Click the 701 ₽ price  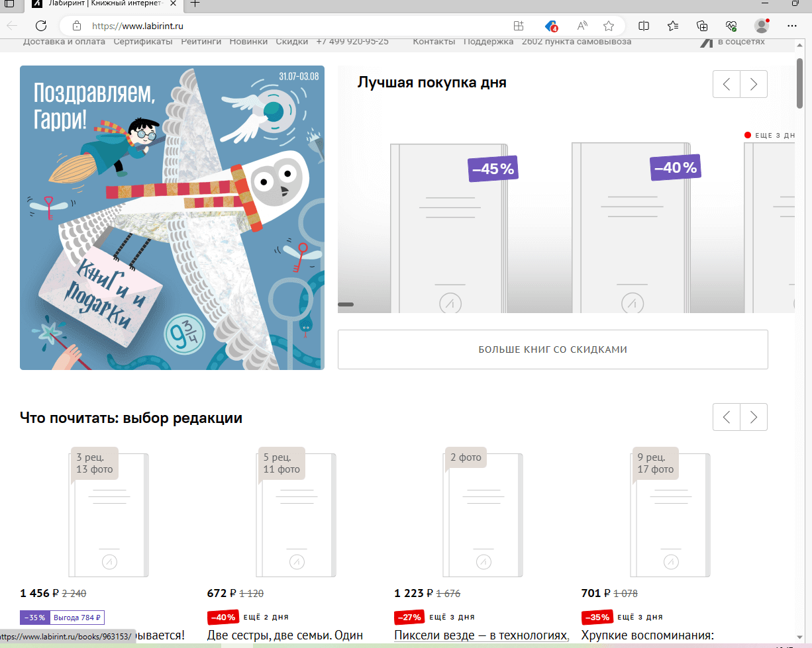(x=596, y=594)
